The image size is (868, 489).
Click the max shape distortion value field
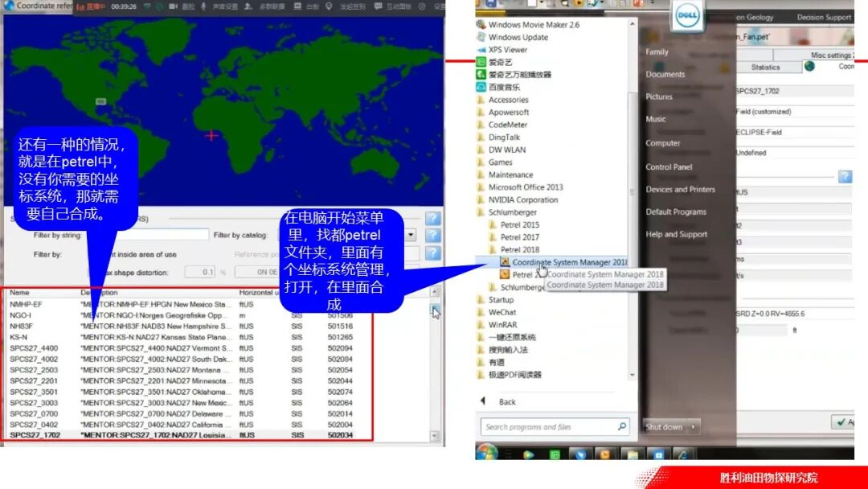pos(200,272)
